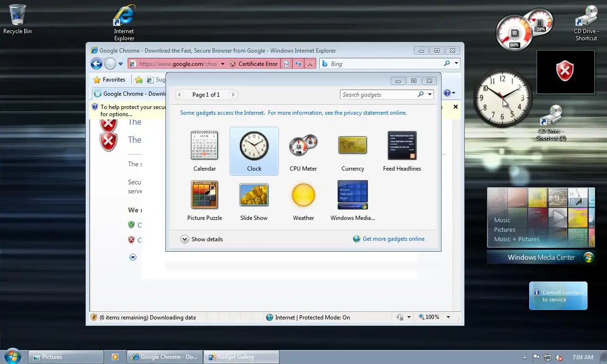Select the CPU Meter gadget icon
The image size is (607, 364).
[303, 146]
